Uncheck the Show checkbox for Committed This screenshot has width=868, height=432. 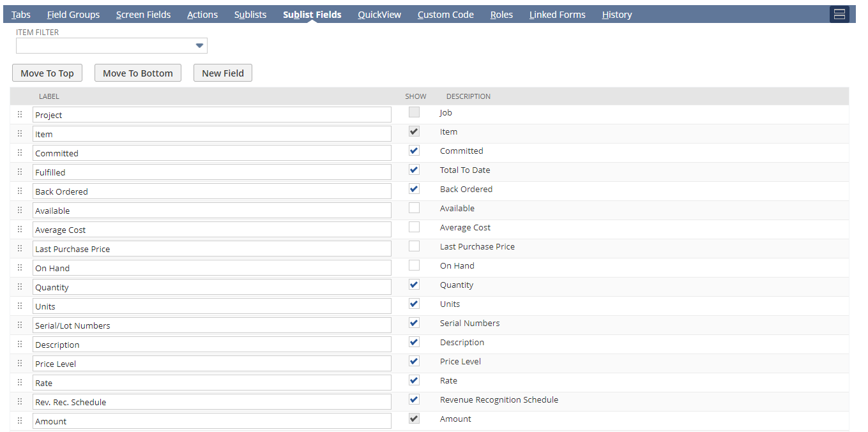coord(413,151)
